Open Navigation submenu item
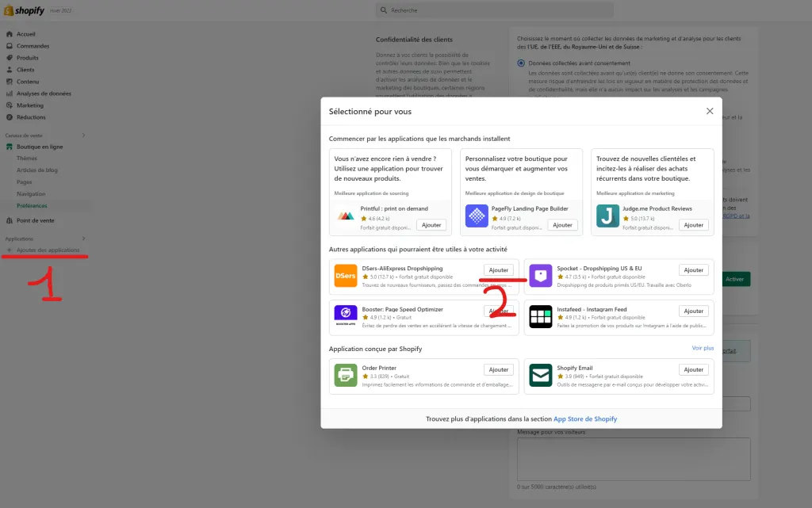 [31, 194]
